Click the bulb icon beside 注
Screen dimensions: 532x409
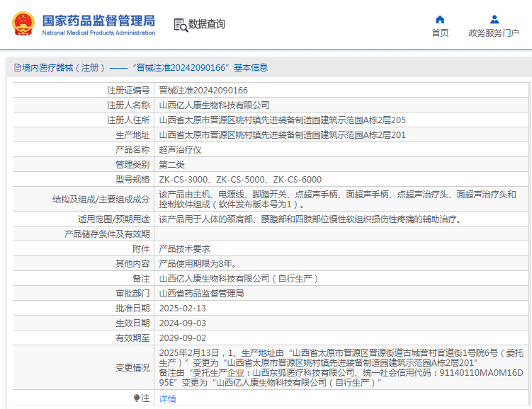coord(137,398)
